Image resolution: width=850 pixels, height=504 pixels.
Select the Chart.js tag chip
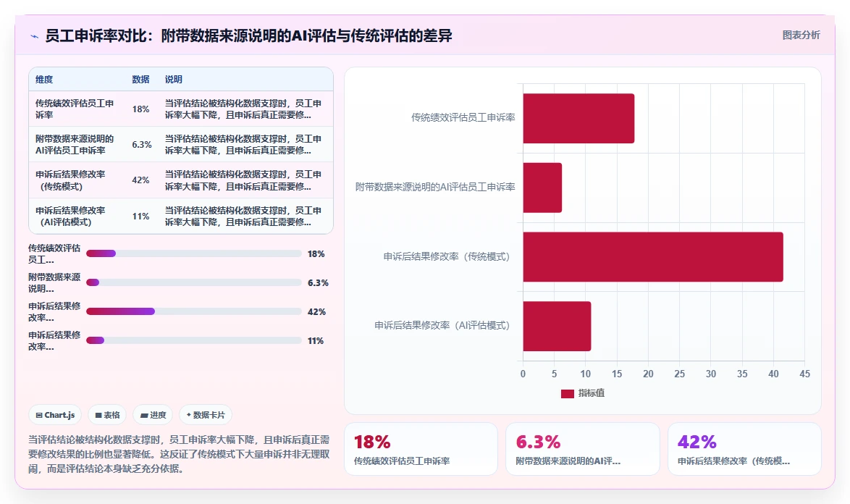55,415
